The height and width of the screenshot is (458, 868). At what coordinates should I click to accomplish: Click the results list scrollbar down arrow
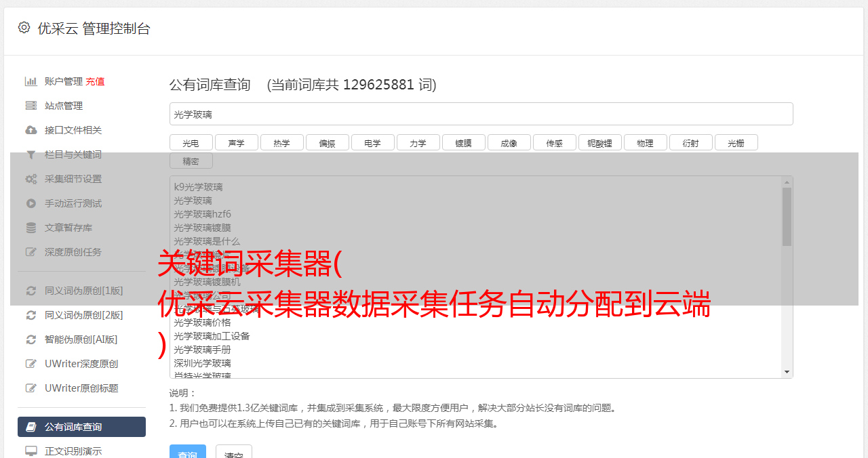787,372
